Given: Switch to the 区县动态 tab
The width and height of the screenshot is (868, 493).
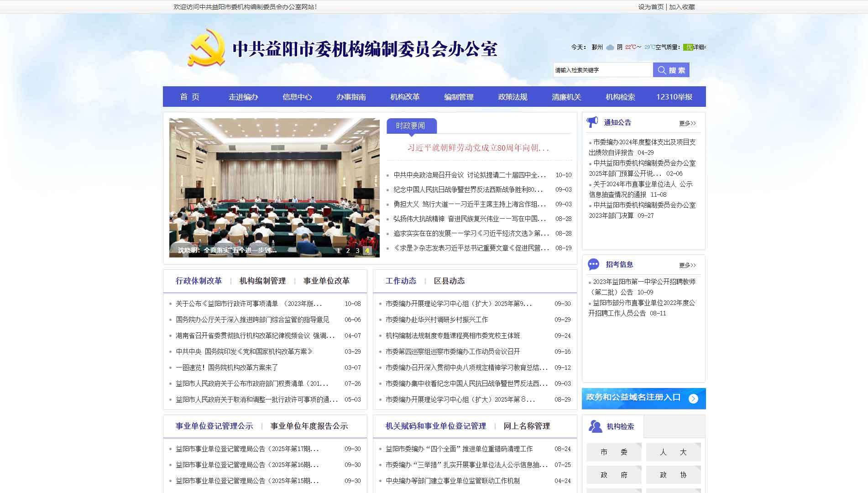Looking at the screenshot, I should [449, 281].
